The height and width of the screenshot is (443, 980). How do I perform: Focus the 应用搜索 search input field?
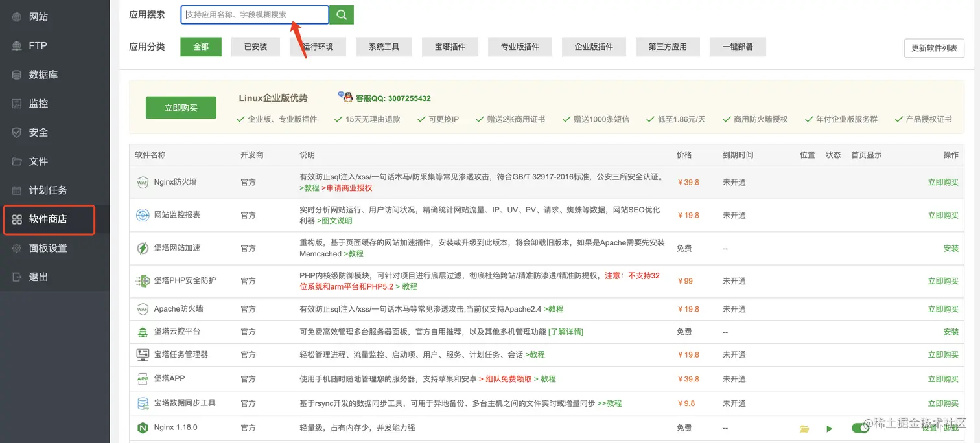pyautogui.click(x=255, y=15)
